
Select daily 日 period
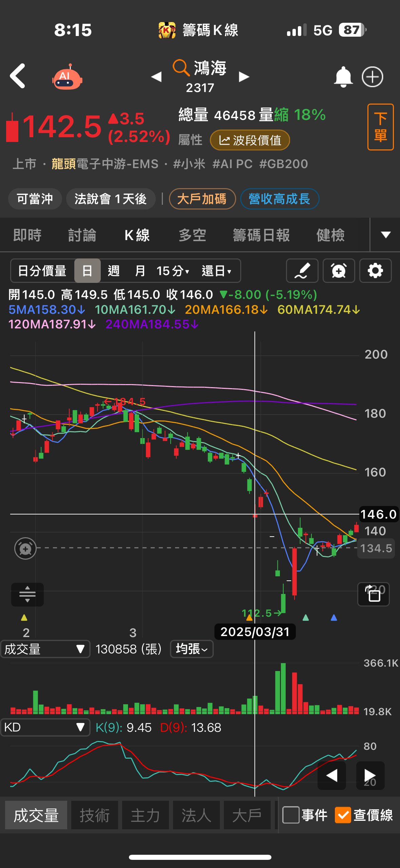pyautogui.click(x=88, y=271)
